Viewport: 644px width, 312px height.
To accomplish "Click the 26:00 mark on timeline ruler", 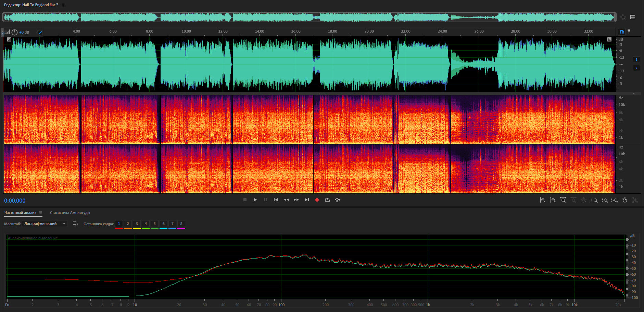I will (x=479, y=31).
